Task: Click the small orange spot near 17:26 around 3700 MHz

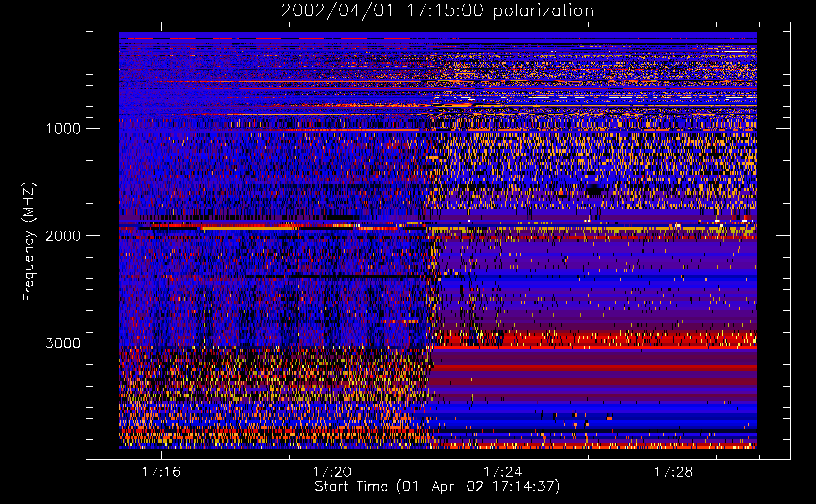Action: [x=609, y=418]
